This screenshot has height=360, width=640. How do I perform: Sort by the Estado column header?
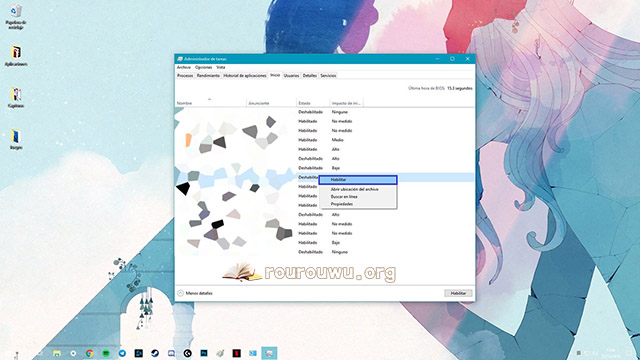click(313, 103)
